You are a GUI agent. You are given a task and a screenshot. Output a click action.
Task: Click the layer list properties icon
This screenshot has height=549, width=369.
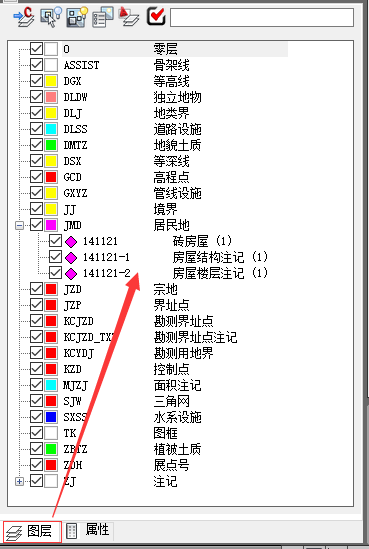click(103, 16)
